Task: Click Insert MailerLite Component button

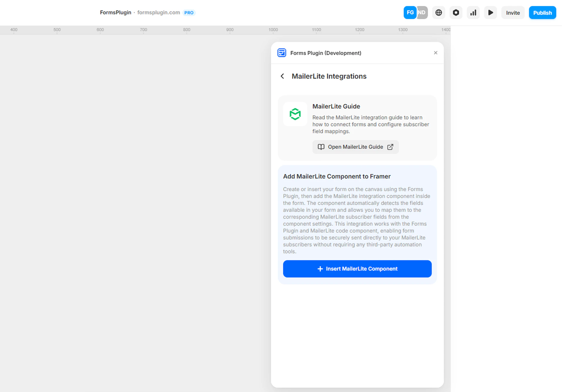Action: click(x=357, y=269)
